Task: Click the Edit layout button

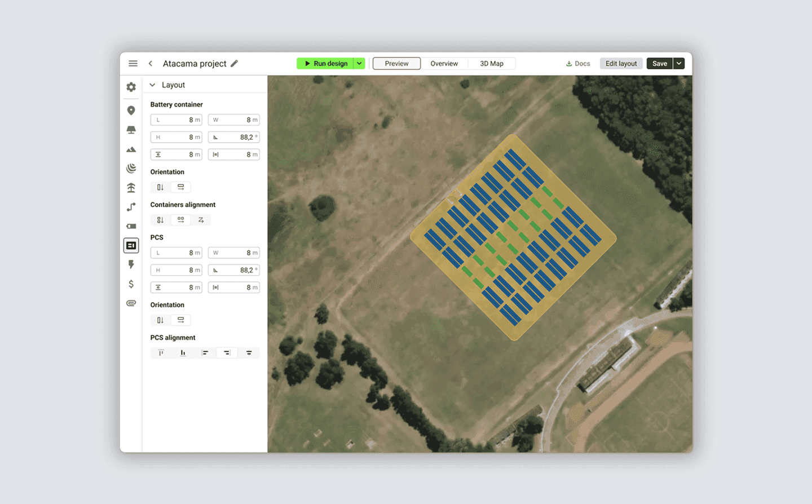Action: click(621, 64)
